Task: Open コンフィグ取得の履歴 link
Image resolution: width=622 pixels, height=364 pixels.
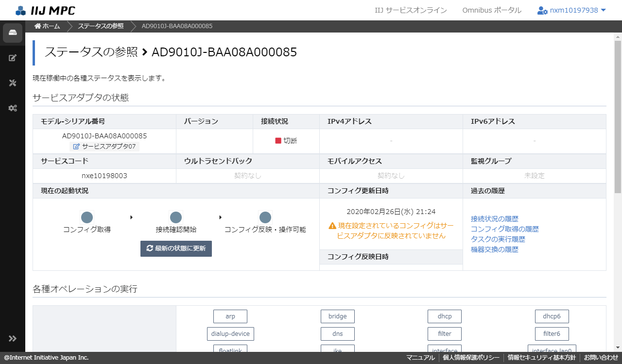Action: point(505,229)
